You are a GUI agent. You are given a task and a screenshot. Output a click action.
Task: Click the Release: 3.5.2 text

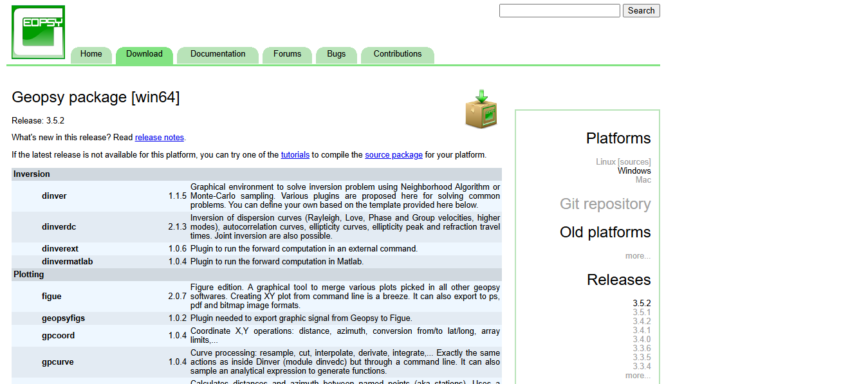coord(38,121)
